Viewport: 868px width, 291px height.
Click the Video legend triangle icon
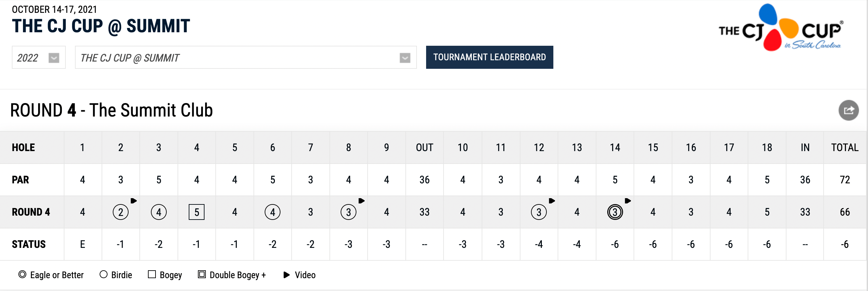click(287, 275)
